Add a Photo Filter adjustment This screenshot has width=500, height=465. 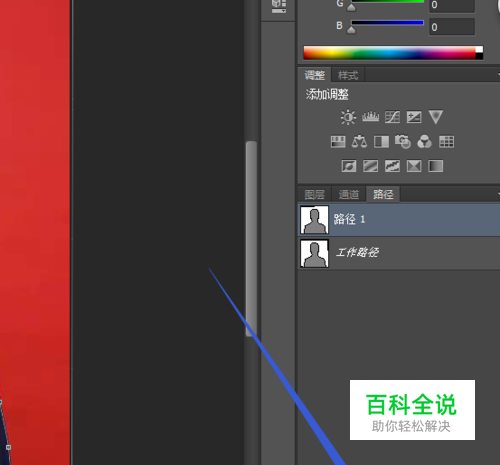[403, 142]
